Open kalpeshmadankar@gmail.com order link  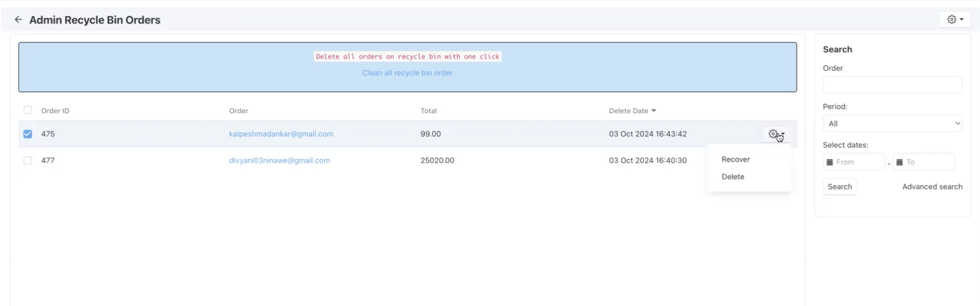coord(281,134)
